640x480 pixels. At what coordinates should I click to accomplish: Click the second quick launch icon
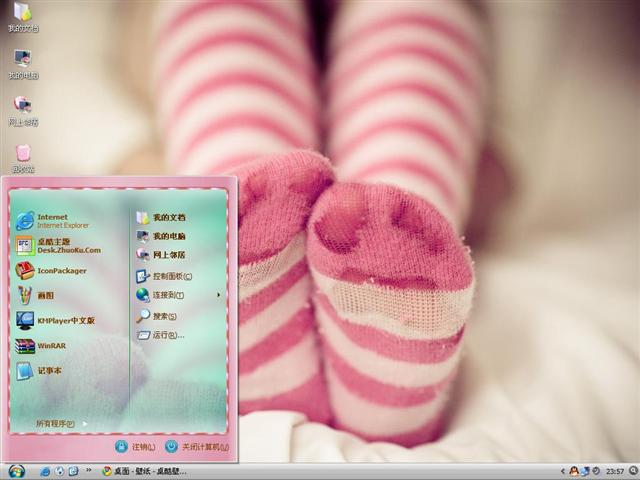tap(60, 471)
